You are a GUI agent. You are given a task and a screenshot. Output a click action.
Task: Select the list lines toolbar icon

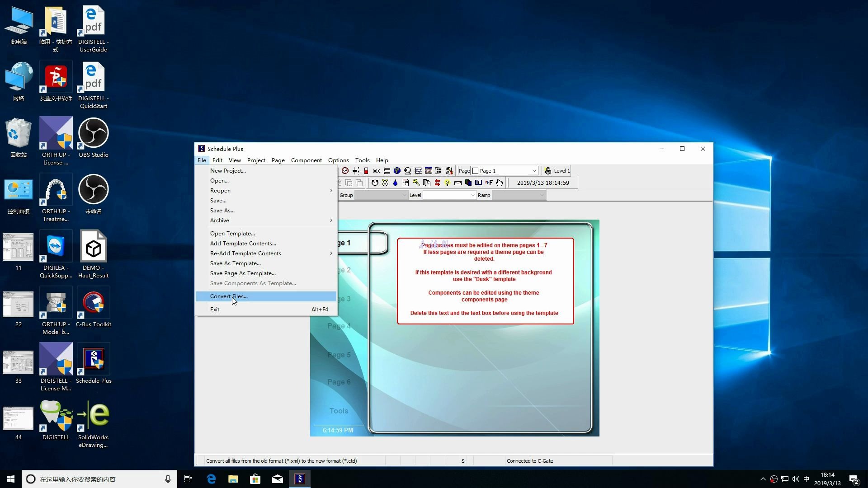point(387,171)
